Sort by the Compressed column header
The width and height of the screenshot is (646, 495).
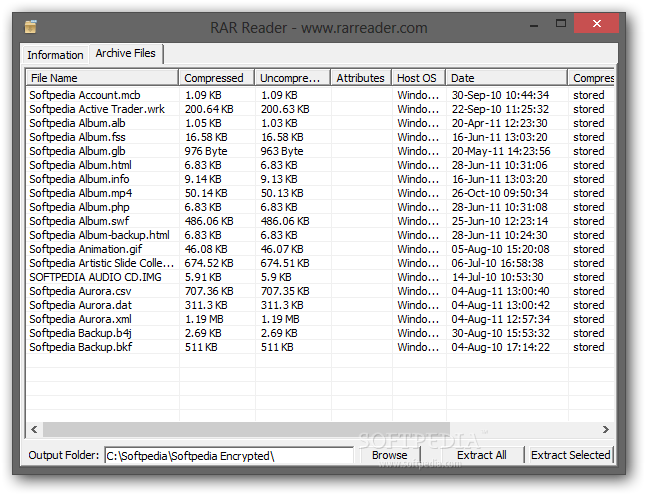pos(216,78)
